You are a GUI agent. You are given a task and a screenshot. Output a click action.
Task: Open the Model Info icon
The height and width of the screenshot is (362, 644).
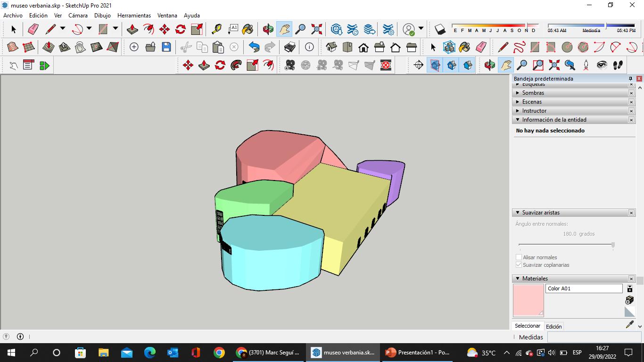309,47
